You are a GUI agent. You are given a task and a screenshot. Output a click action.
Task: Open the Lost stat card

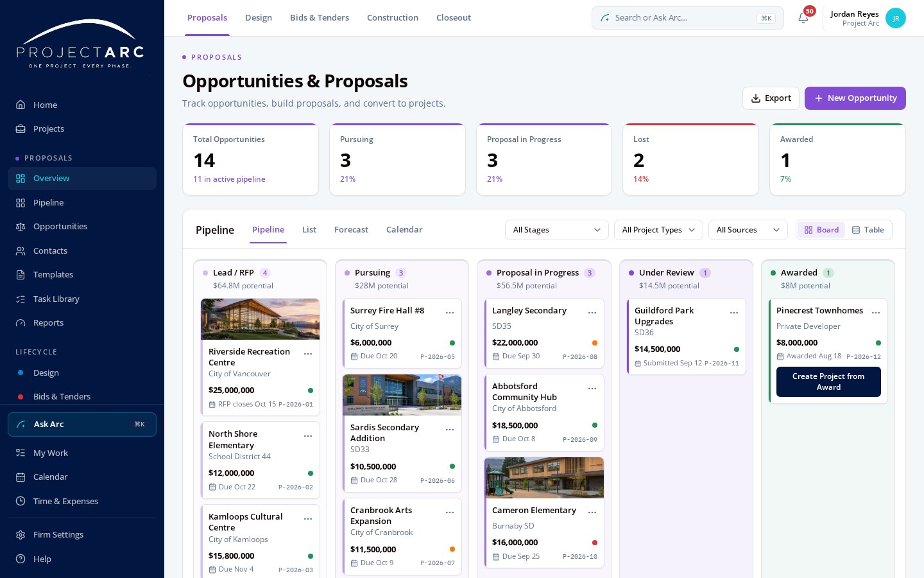[x=690, y=159]
